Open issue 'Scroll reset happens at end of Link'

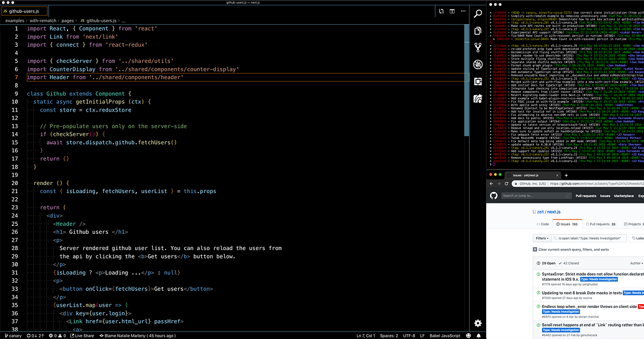[592, 325]
